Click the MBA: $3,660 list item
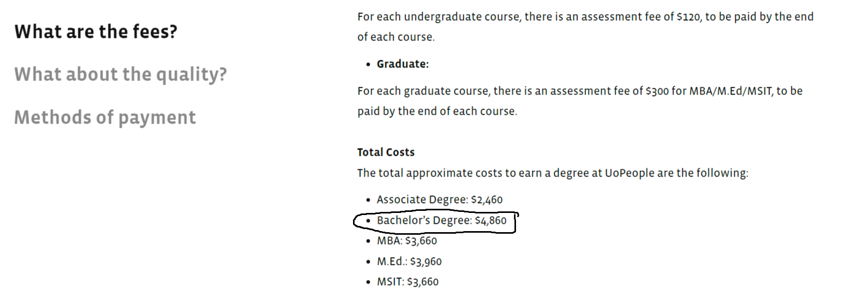 406,240
